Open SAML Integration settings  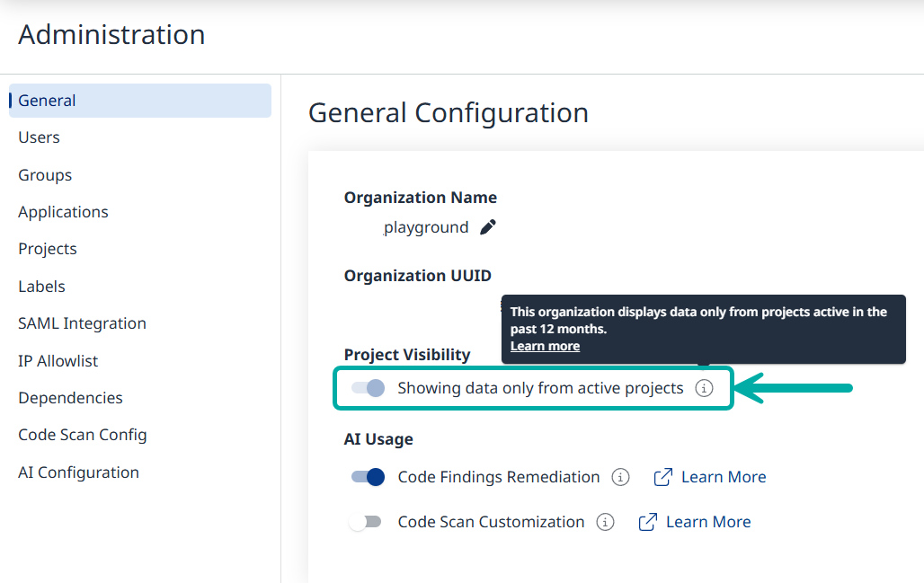82,323
